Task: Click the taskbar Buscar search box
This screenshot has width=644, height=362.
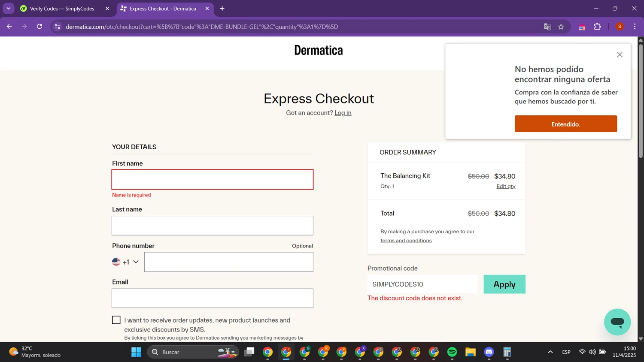Action: (x=193, y=352)
